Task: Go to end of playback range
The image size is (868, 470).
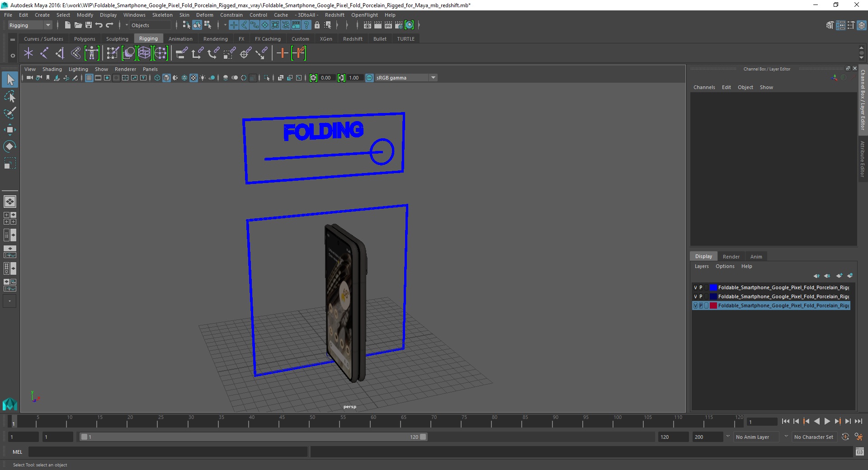Action: click(859, 421)
